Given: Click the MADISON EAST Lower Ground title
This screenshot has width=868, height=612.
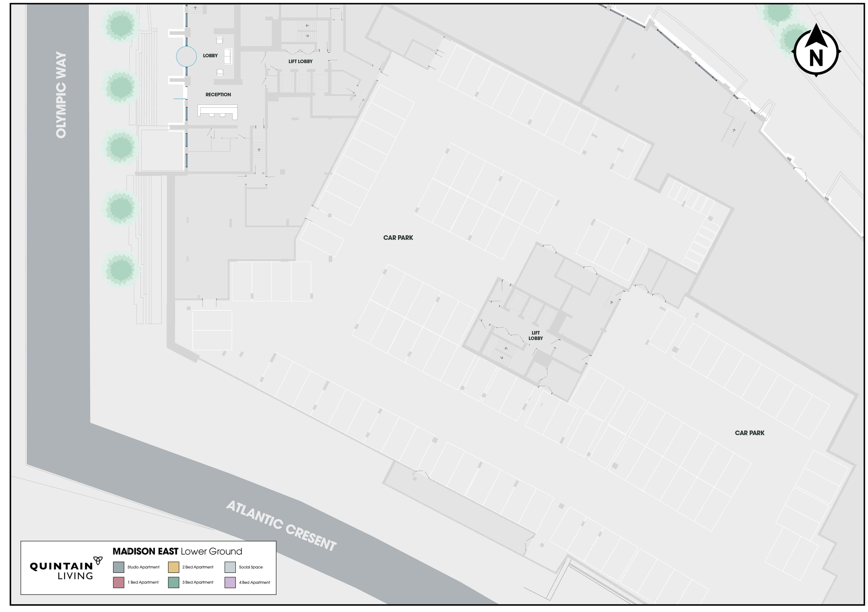Looking at the screenshot, I should pyautogui.click(x=177, y=551).
